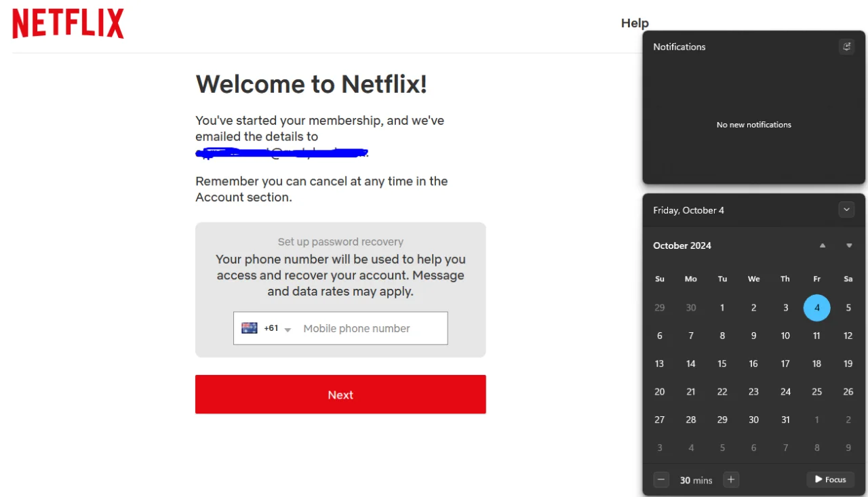Select October 12 in the calendar
This screenshot has width=868, height=497.
tap(848, 336)
